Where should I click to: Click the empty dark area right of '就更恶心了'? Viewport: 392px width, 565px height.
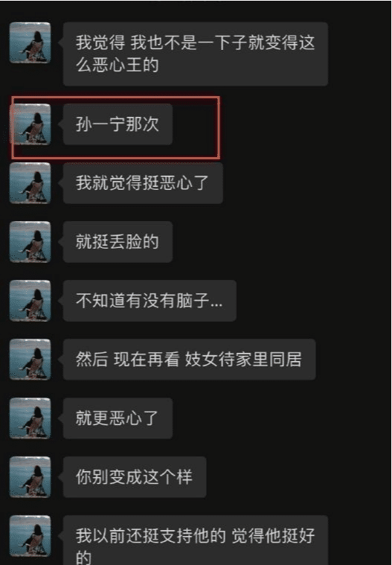[x=280, y=418]
